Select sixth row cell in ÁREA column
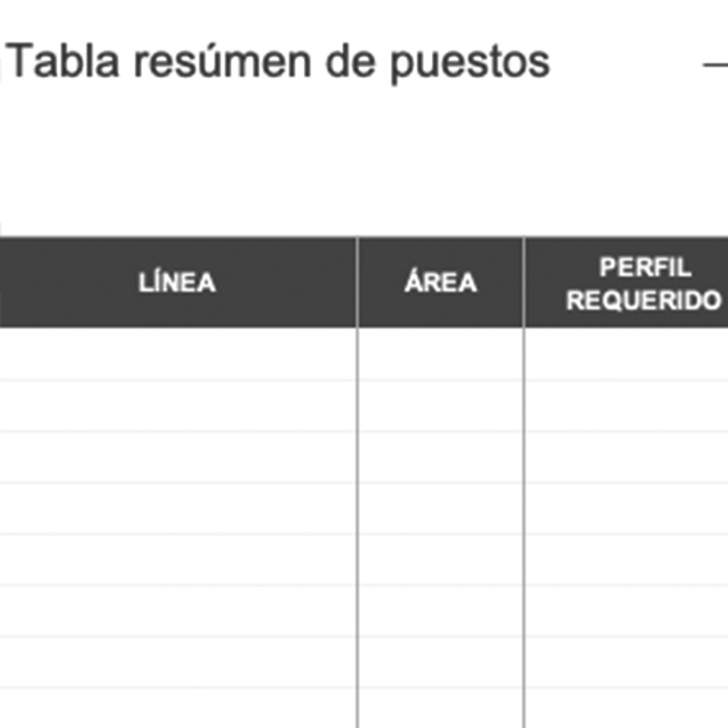This screenshot has width=728, height=728. (x=440, y=610)
